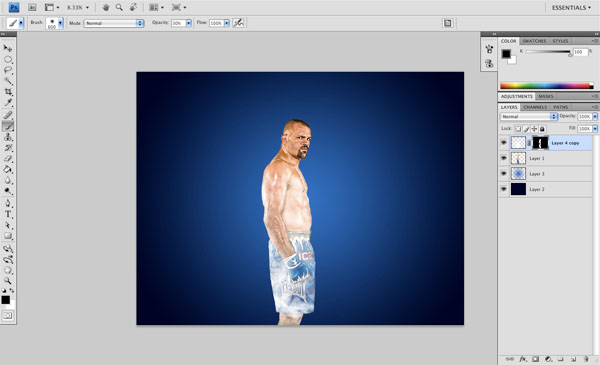Select the Hand tool in toolbox
The image size is (600, 365).
(8, 270)
